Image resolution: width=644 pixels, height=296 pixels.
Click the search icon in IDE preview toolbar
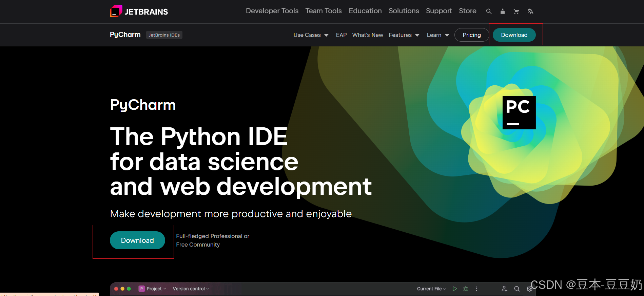point(517,289)
